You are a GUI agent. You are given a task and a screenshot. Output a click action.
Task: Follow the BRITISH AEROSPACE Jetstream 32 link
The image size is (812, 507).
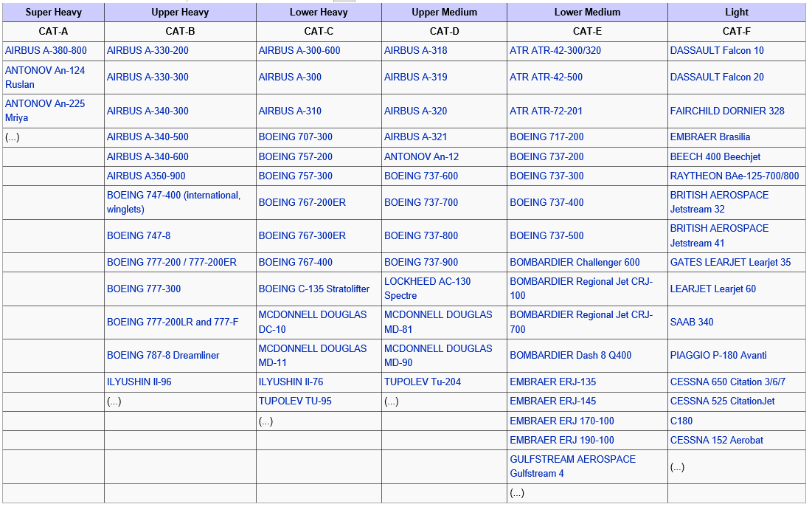tap(720, 202)
